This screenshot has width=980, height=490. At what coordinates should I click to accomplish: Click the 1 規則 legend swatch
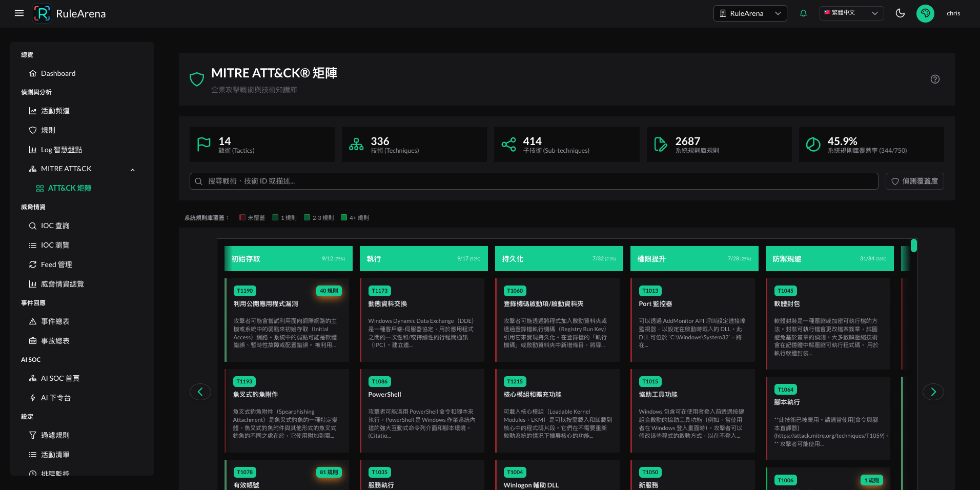(x=275, y=217)
